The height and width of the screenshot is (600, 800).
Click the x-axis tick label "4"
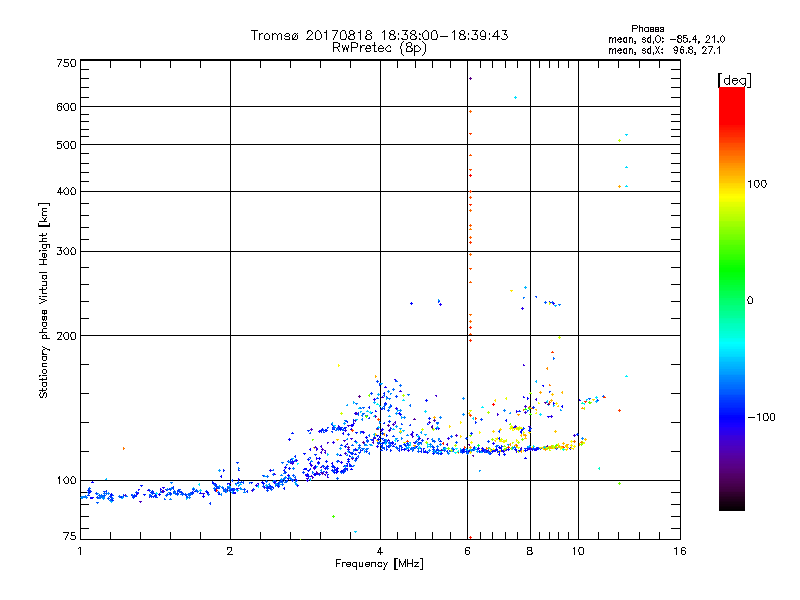[380, 551]
